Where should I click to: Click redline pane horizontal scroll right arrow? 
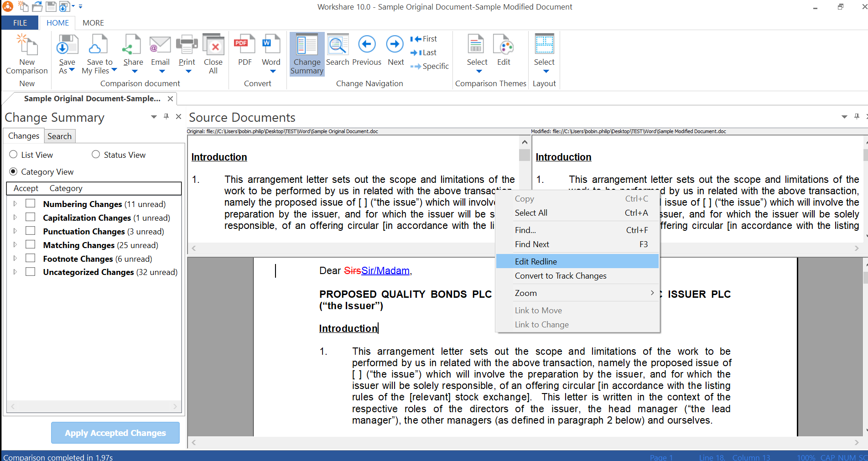click(x=857, y=442)
